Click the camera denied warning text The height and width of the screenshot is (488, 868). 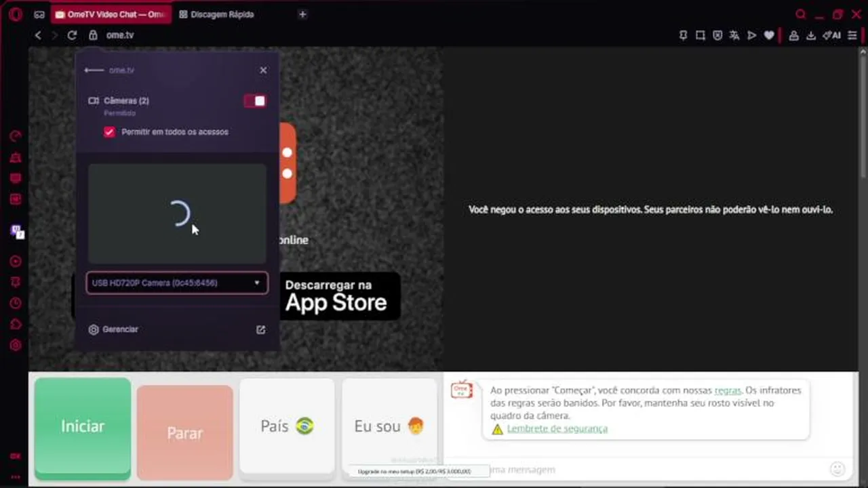[x=651, y=209]
